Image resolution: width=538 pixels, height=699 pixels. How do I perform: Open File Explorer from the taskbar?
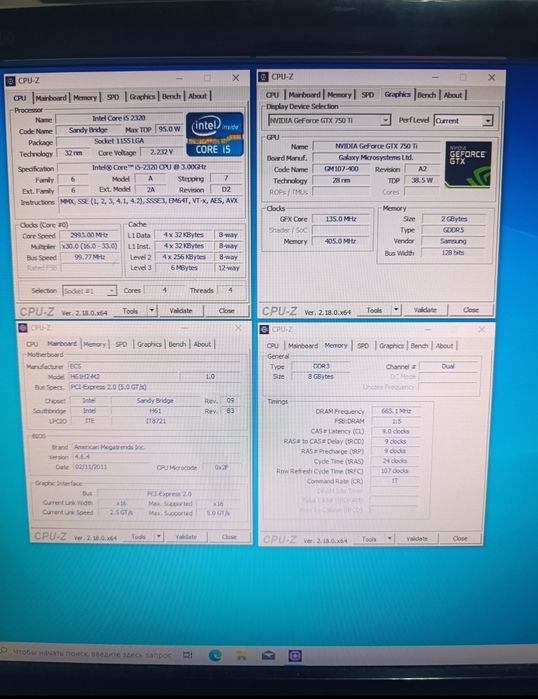242,655
